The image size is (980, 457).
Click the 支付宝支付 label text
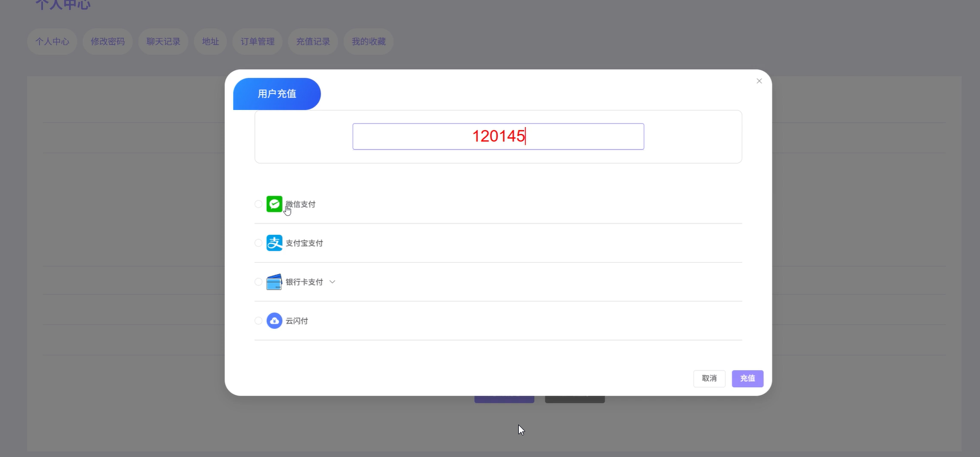(304, 243)
